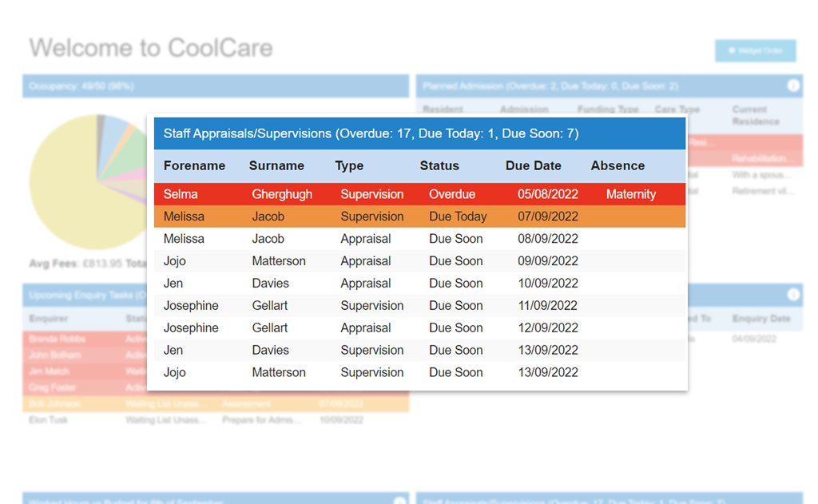
Task: Click the Occupancy panel header
Action: (216, 86)
